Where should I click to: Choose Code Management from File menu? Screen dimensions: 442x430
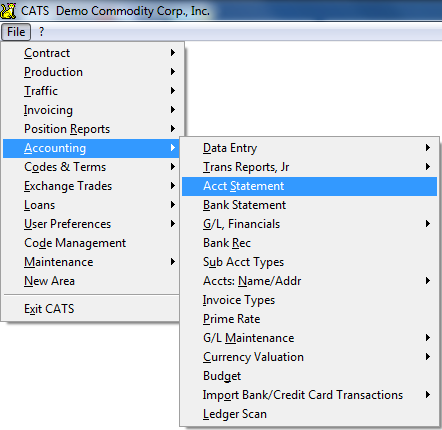[91, 243]
